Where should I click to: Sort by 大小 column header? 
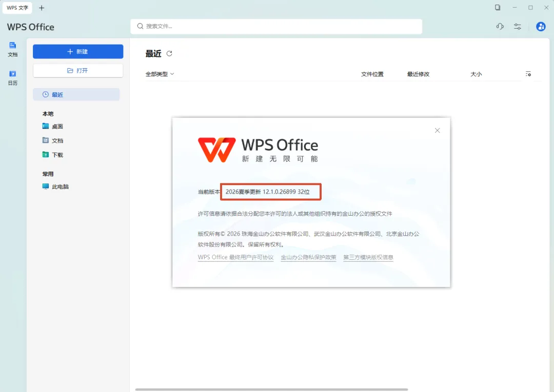(476, 74)
